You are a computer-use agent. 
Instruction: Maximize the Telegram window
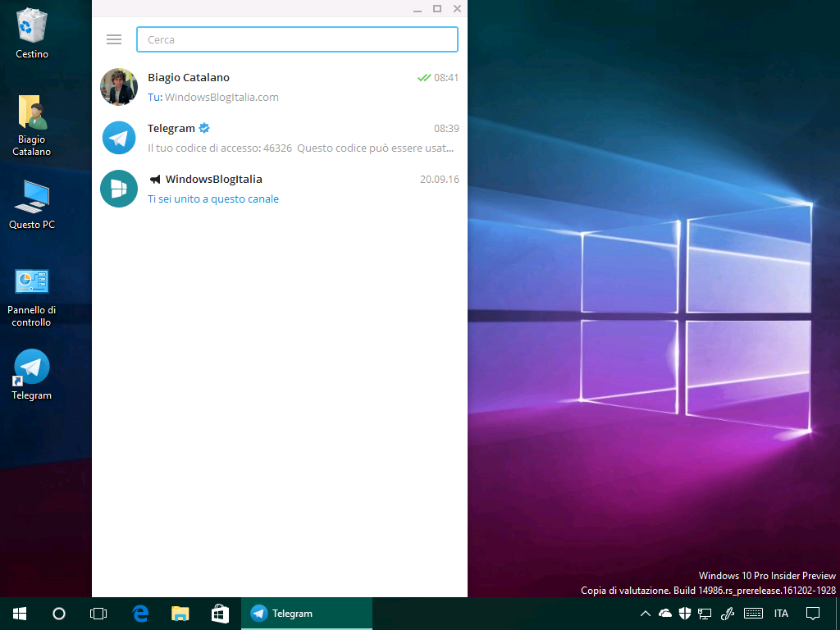coord(437,8)
